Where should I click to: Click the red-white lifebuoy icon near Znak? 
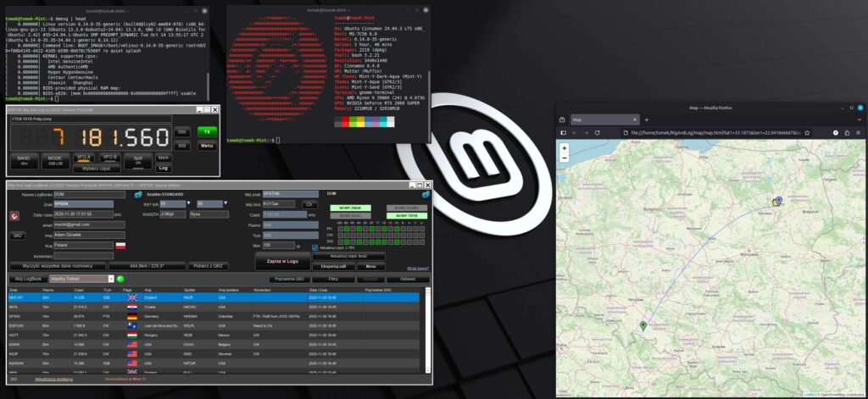coord(14,215)
